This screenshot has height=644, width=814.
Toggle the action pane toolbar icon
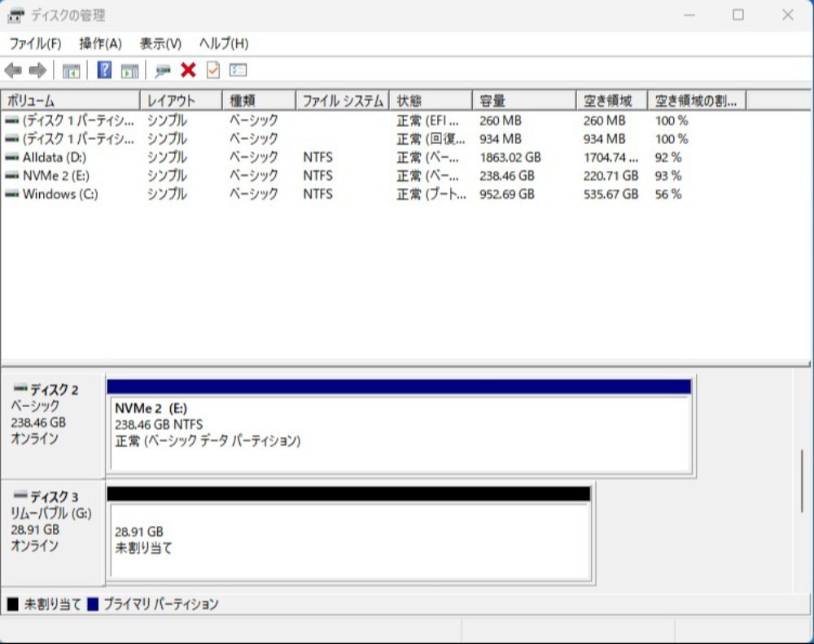pyautogui.click(x=129, y=71)
